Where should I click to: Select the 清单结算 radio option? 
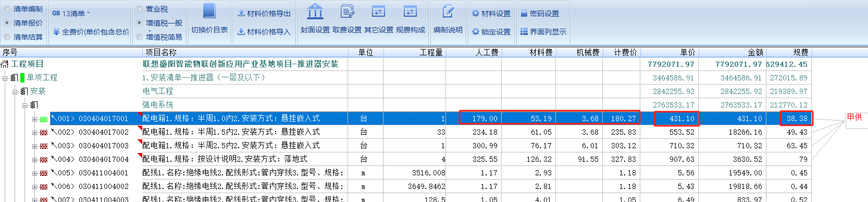(23, 37)
